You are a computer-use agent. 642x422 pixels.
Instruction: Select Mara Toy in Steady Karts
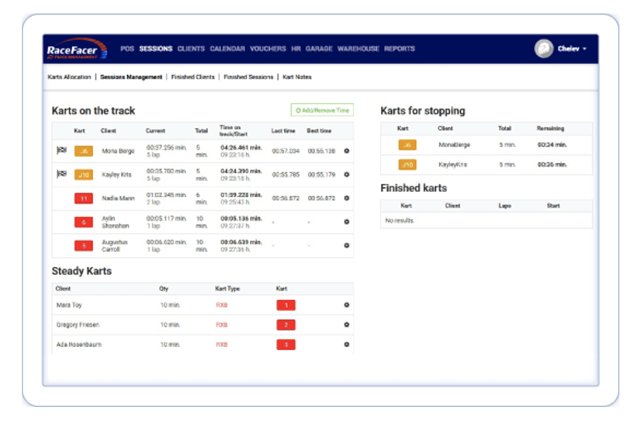(69, 305)
